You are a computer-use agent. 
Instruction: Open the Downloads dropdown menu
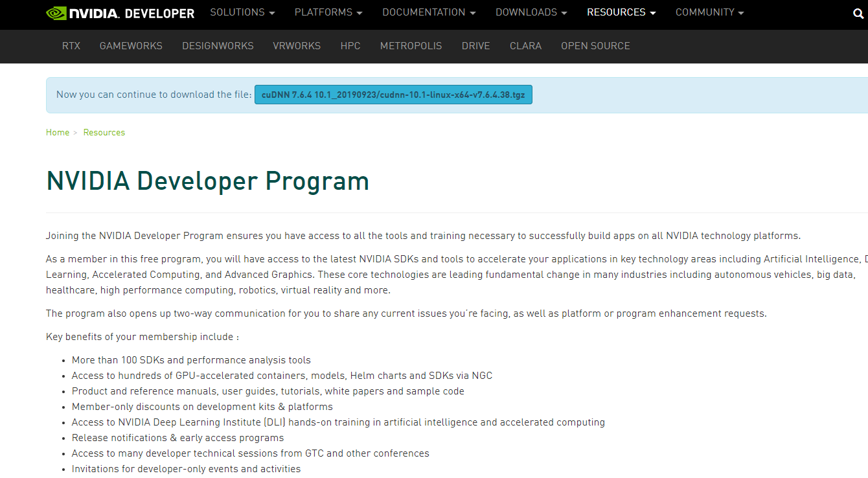(x=531, y=12)
